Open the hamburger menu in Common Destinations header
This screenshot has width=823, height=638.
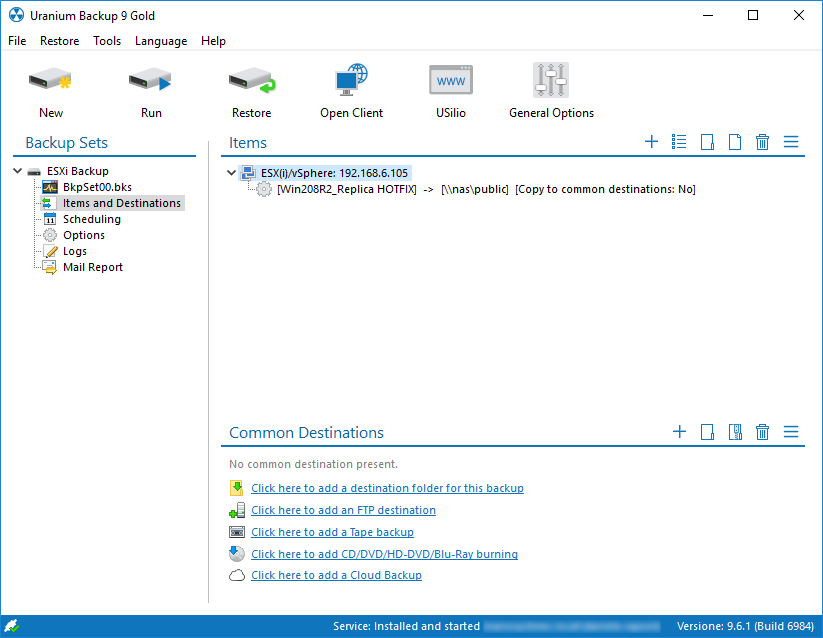click(791, 432)
